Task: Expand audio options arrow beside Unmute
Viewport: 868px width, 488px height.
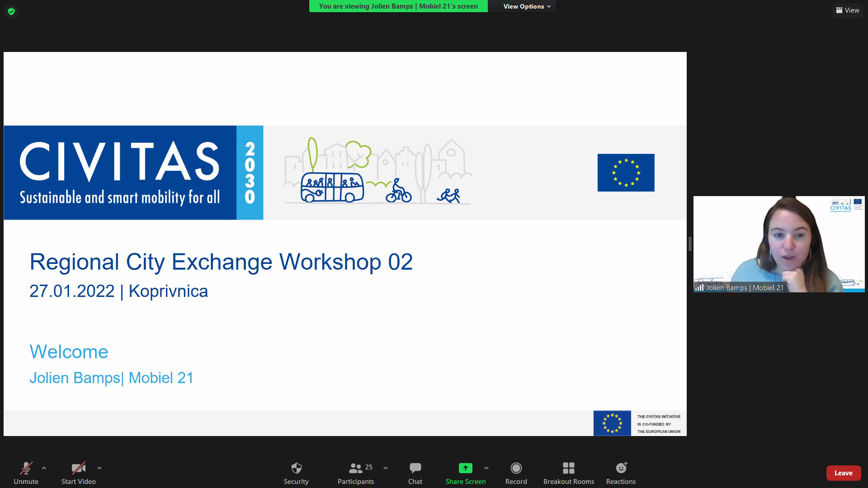Action: [44, 468]
